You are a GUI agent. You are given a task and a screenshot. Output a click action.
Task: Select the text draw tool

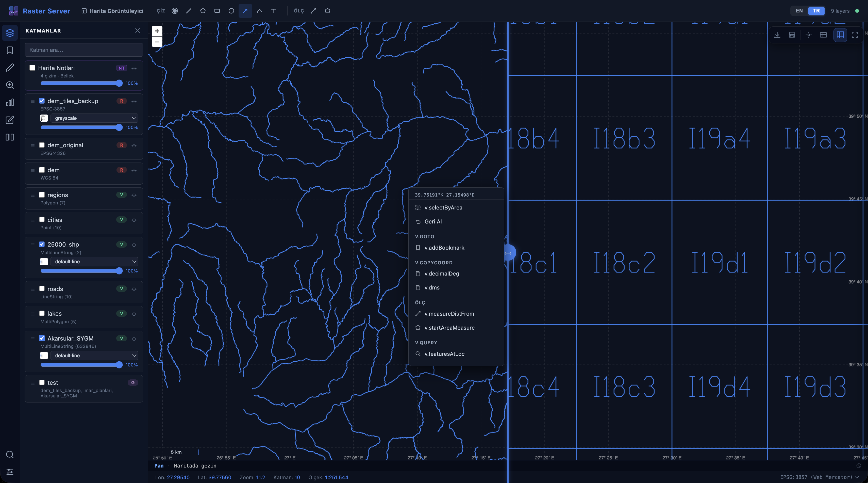tap(274, 11)
